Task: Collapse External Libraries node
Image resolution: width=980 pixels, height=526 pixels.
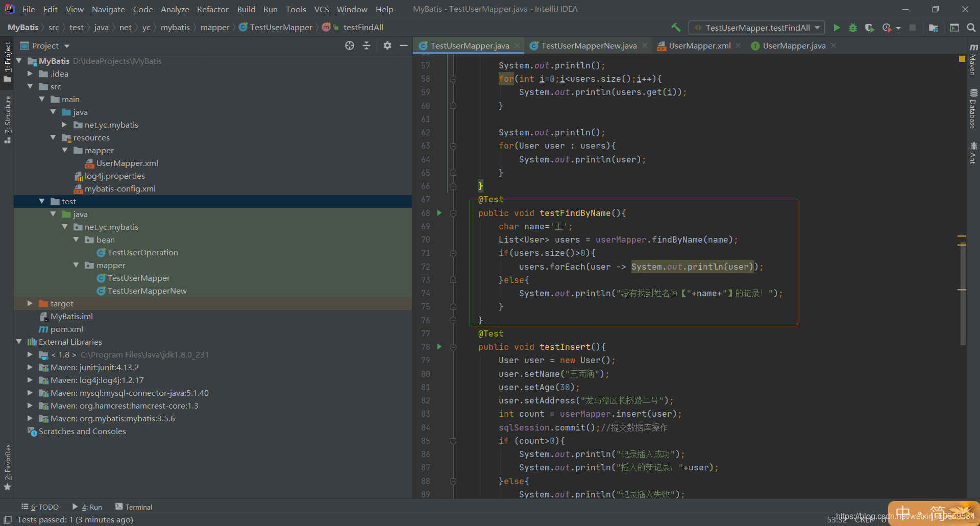Action: (19, 342)
